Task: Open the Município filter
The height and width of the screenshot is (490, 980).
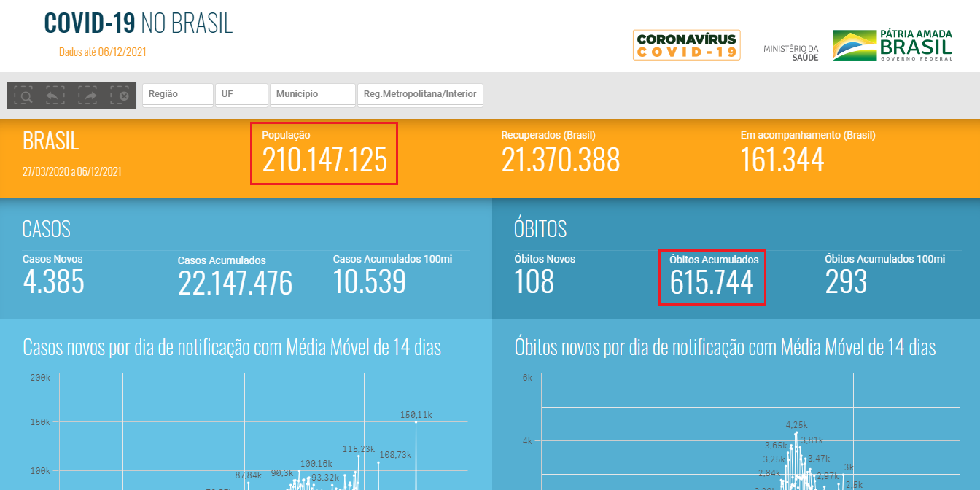Action: (x=313, y=94)
